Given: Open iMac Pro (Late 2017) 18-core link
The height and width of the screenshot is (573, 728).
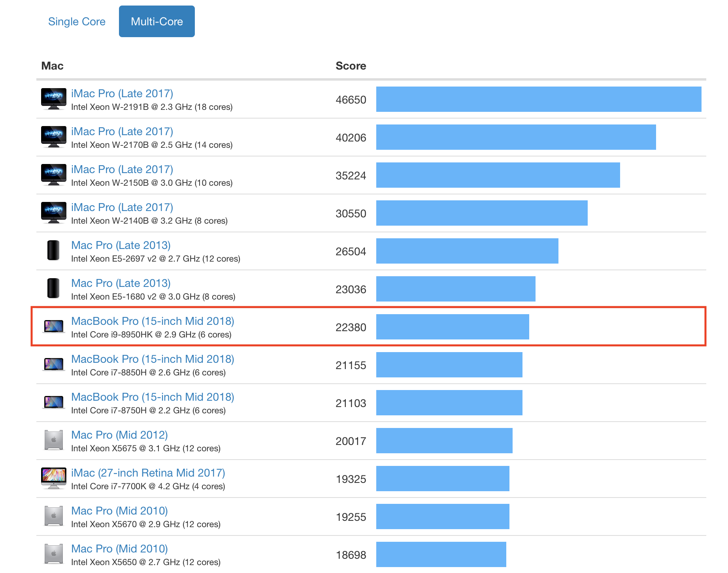Looking at the screenshot, I should [122, 93].
